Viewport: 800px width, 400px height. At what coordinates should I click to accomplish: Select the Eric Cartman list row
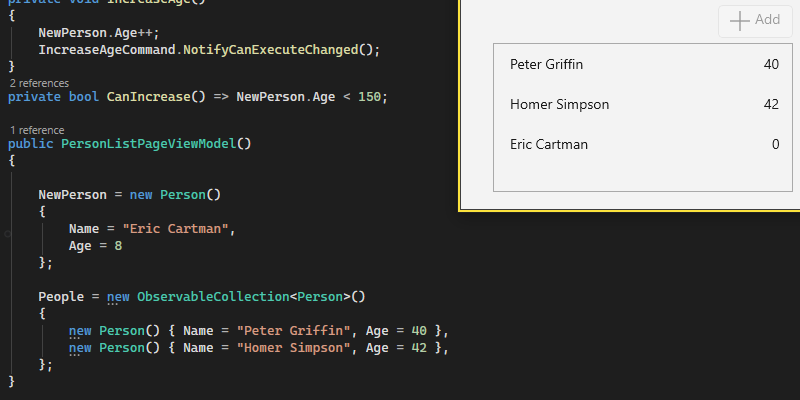tap(642, 144)
